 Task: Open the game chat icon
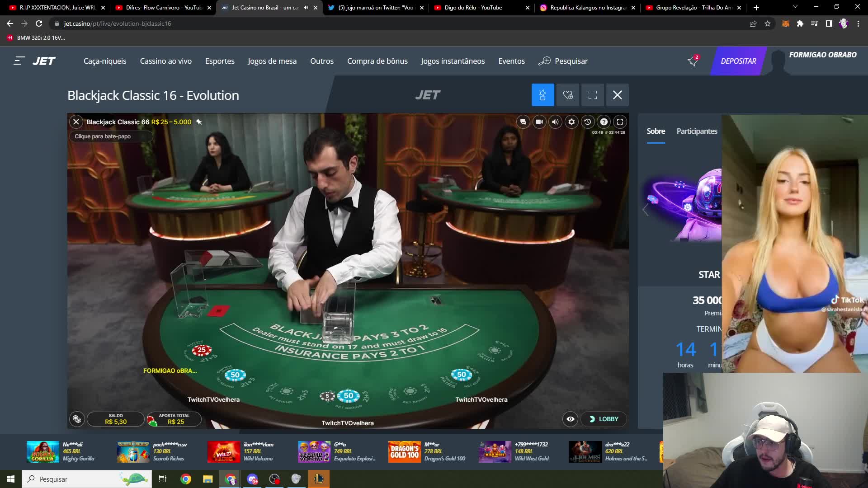pyautogui.click(x=523, y=122)
